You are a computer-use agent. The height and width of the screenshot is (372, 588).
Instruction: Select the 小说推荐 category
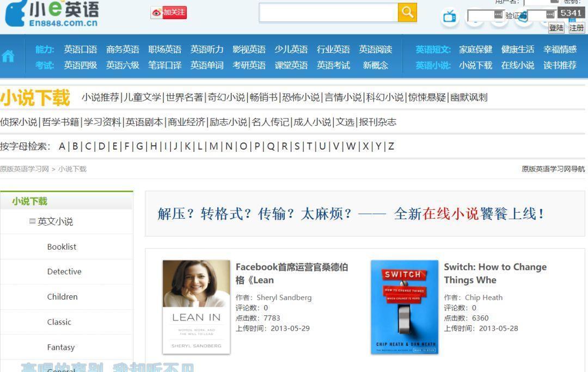tap(100, 97)
